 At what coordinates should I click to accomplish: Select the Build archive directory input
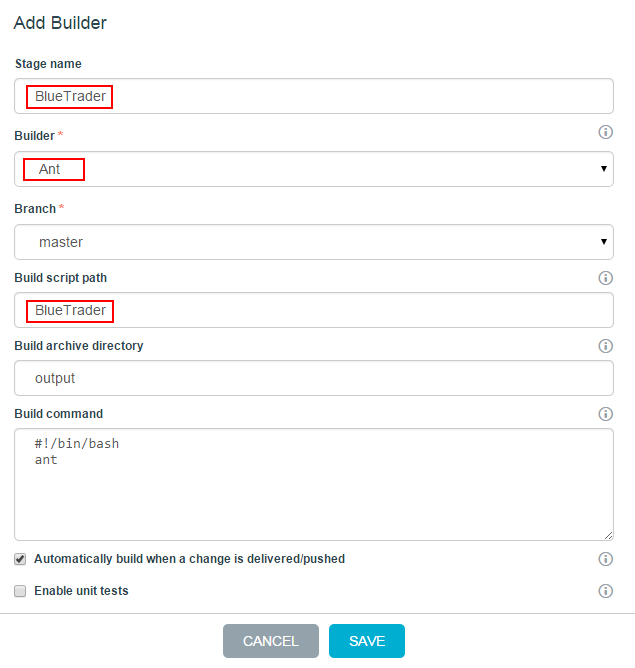point(313,378)
